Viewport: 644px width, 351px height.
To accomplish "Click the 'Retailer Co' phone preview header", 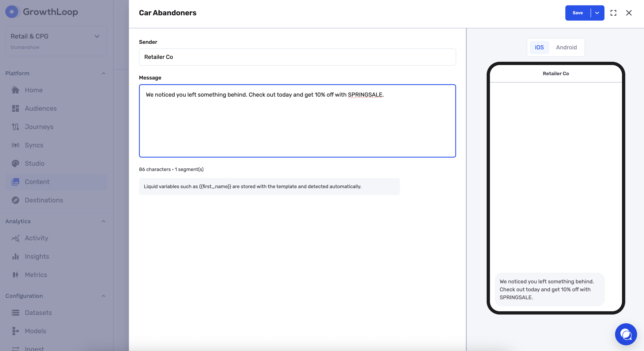I will tap(556, 74).
